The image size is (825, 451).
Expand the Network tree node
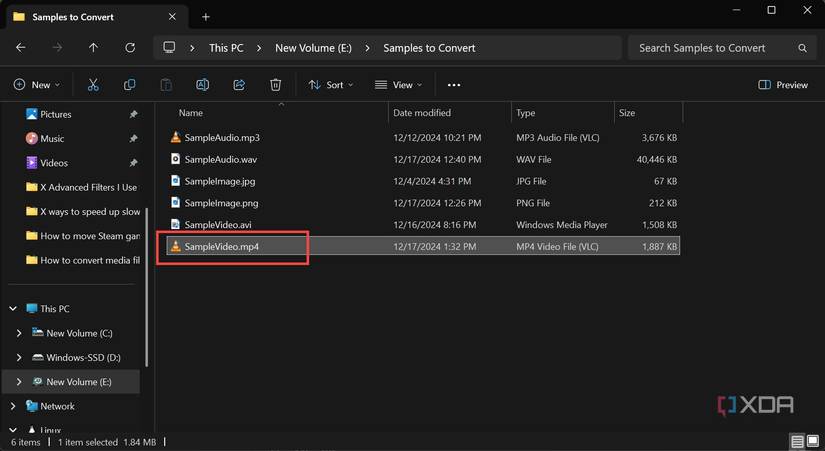(x=13, y=406)
